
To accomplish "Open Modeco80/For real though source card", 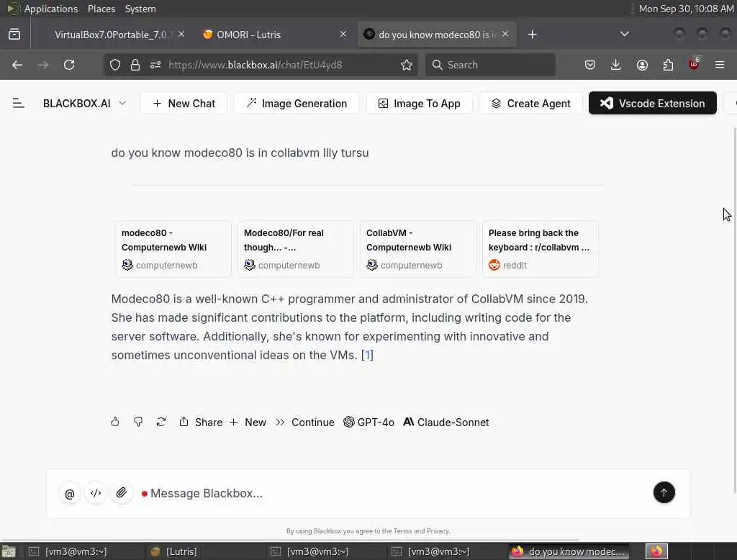I will coord(296,249).
